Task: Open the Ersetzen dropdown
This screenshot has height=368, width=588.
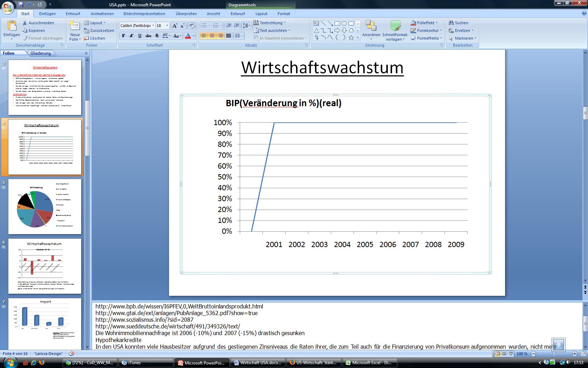Action: pos(461,30)
